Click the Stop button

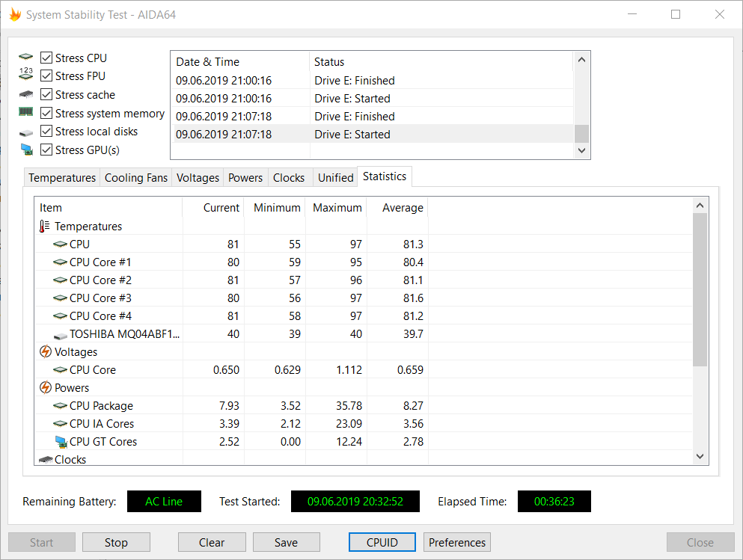[116, 542]
